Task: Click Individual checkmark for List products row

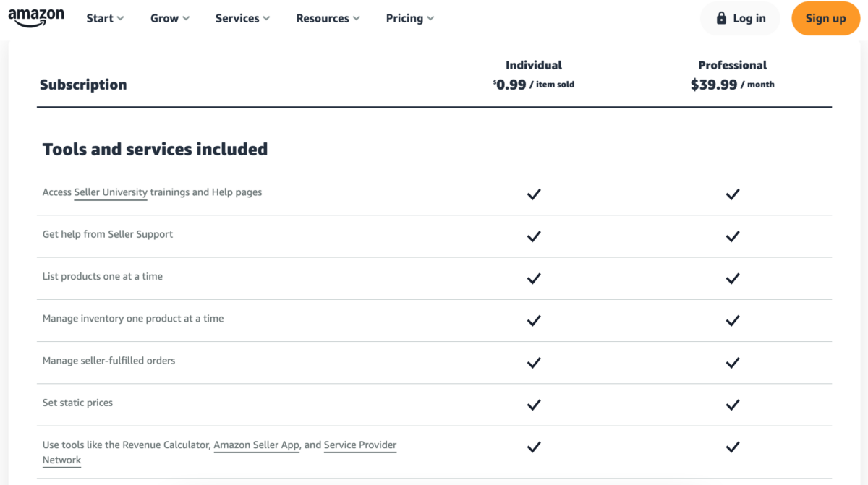Action: (x=534, y=278)
